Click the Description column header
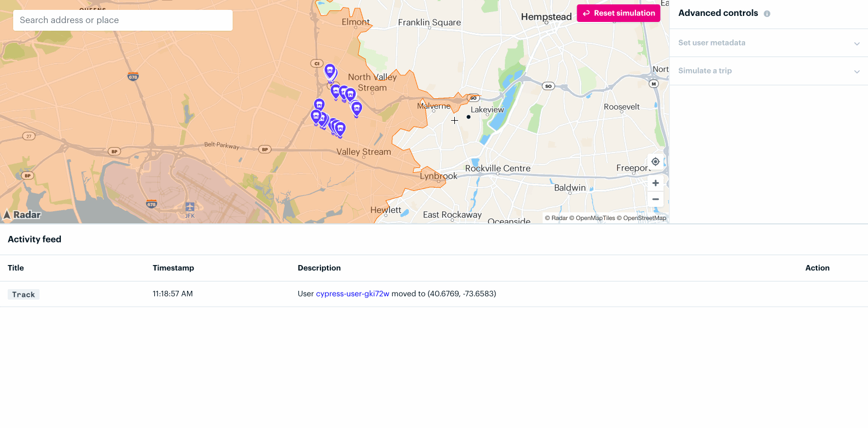The image size is (868, 428). (319, 268)
